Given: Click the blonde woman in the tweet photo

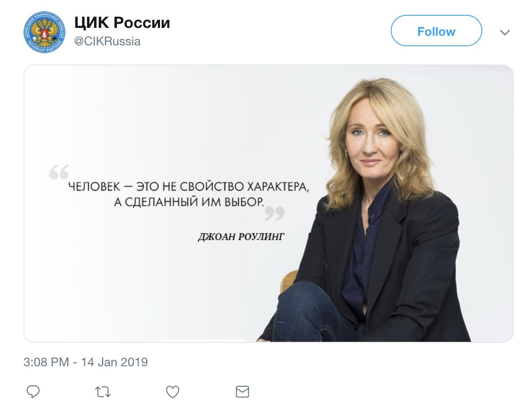Looking at the screenshot, I should coord(375,144).
